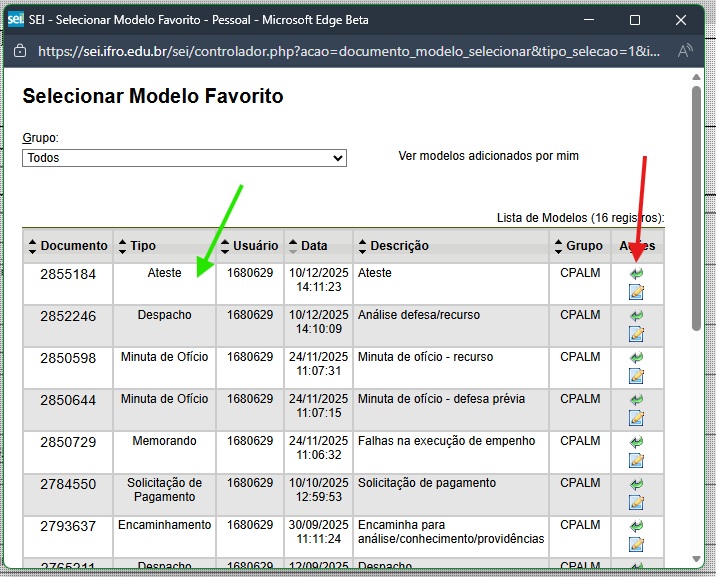Image resolution: width=716 pixels, height=577 pixels.
Task: Select the Encaminhamento model 2793637 green arrow
Action: point(636,525)
